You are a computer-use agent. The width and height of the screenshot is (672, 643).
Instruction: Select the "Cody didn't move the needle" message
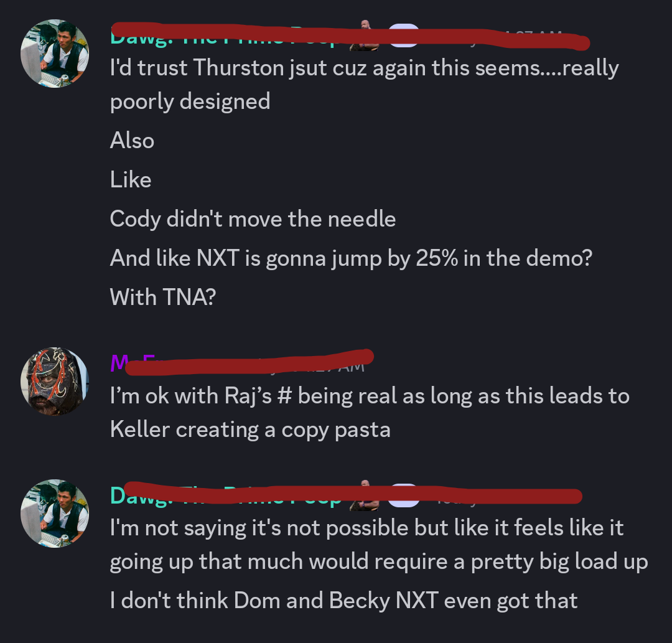tap(253, 219)
